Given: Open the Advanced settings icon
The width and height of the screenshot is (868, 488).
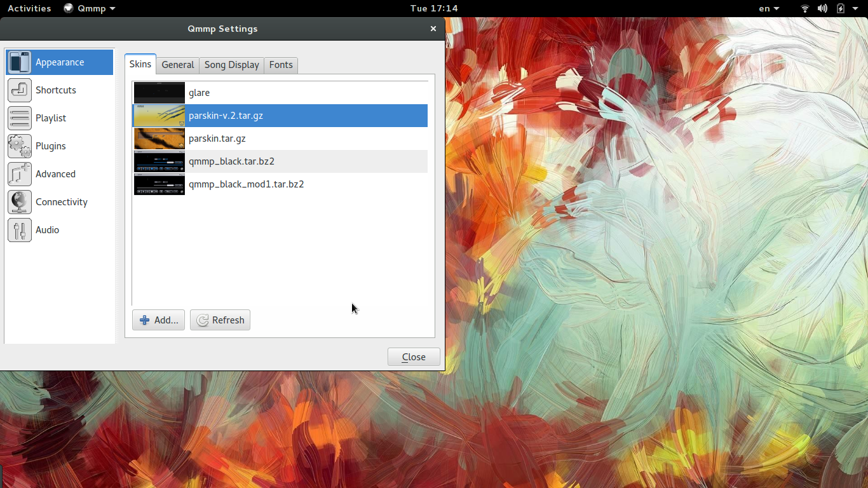Looking at the screenshot, I should 20,174.
